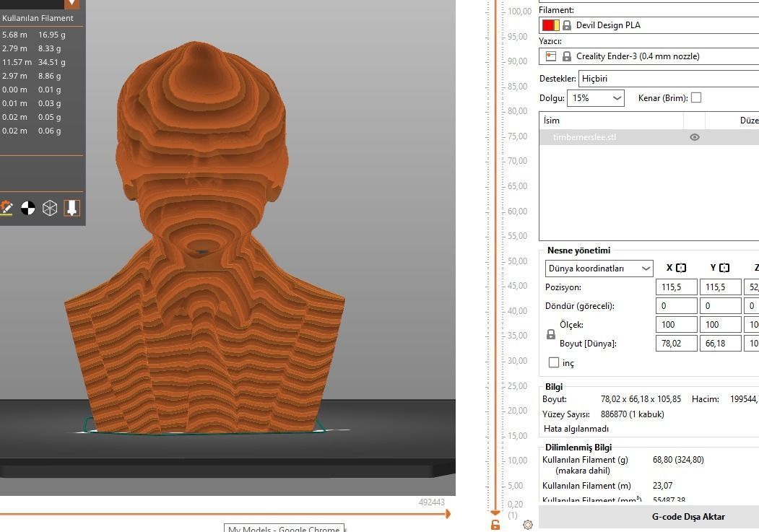759x532 pixels.
Task: Click the 'Kullanılan Filament' legend header
Action: (x=38, y=18)
